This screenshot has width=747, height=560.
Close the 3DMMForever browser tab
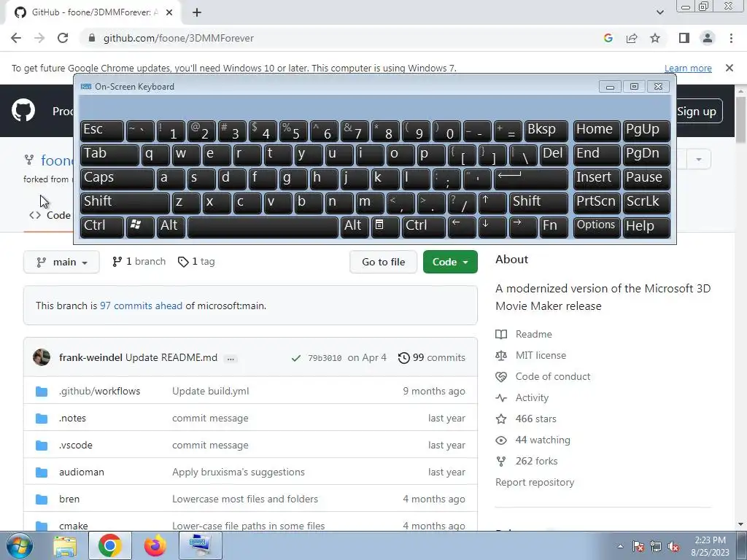point(169,12)
